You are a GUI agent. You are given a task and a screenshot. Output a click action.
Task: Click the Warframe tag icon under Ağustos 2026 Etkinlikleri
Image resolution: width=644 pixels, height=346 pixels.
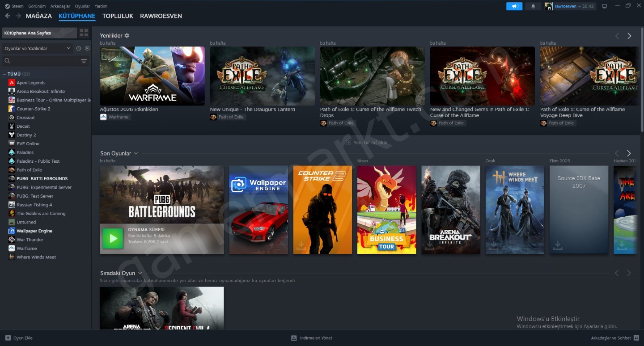pyautogui.click(x=103, y=117)
